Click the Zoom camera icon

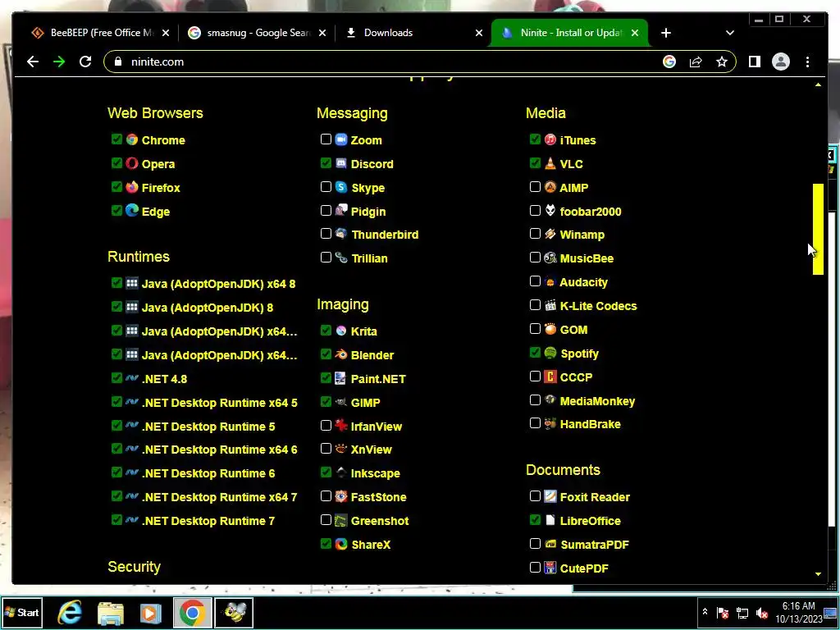[x=341, y=139]
